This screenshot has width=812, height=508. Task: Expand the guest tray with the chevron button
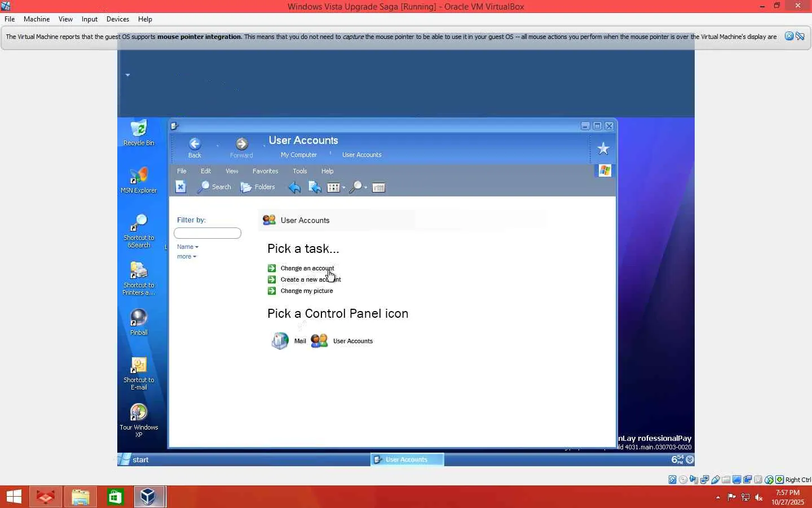click(x=690, y=460)
